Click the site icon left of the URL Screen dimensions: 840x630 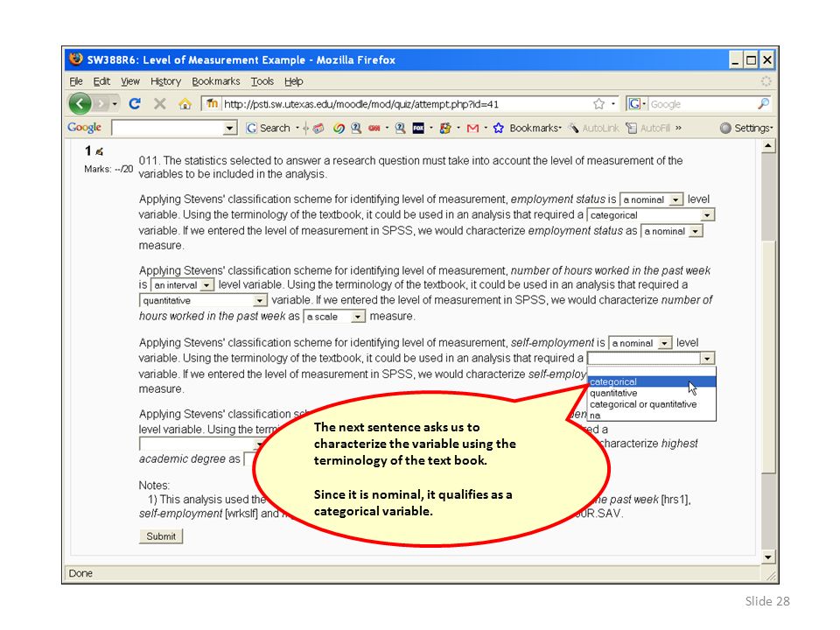[212, 103]
